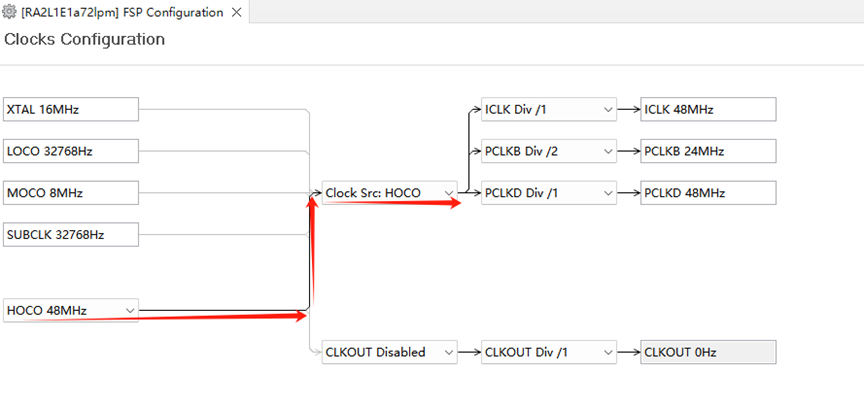Click the PCLKD 48MHz output box
Screen dimensions: 864x406
coord(708,193)
